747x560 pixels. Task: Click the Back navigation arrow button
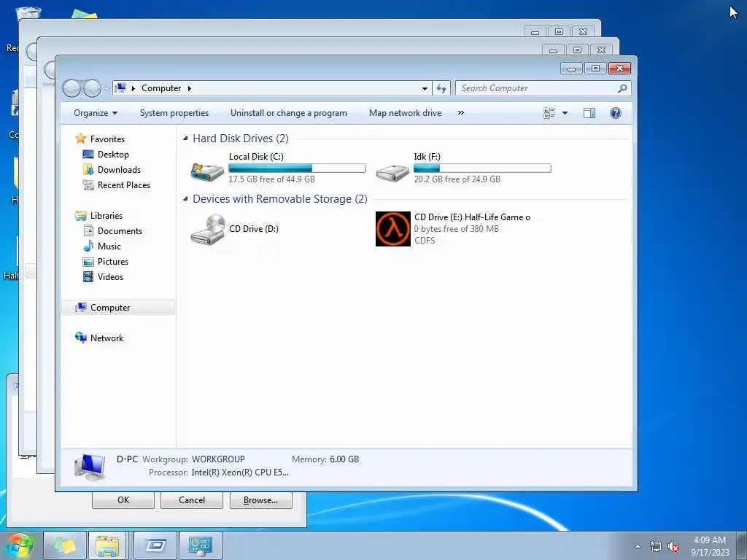72,88
